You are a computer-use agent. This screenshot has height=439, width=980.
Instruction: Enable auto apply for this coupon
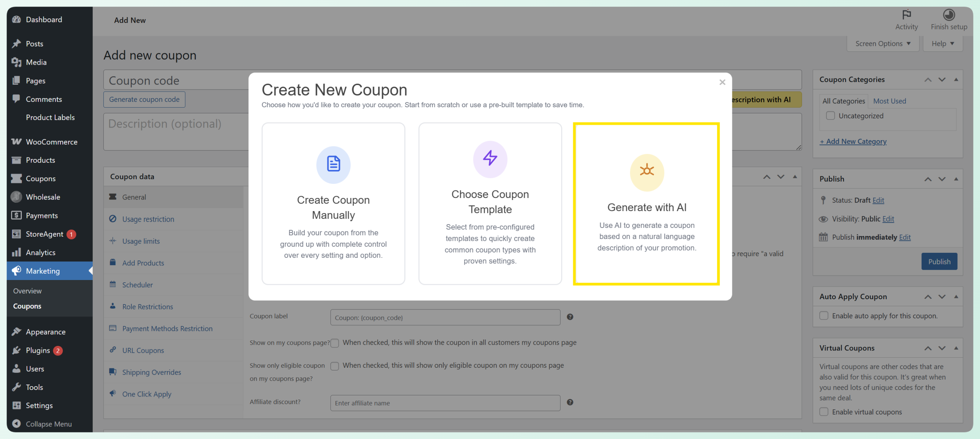pos(824,316)
